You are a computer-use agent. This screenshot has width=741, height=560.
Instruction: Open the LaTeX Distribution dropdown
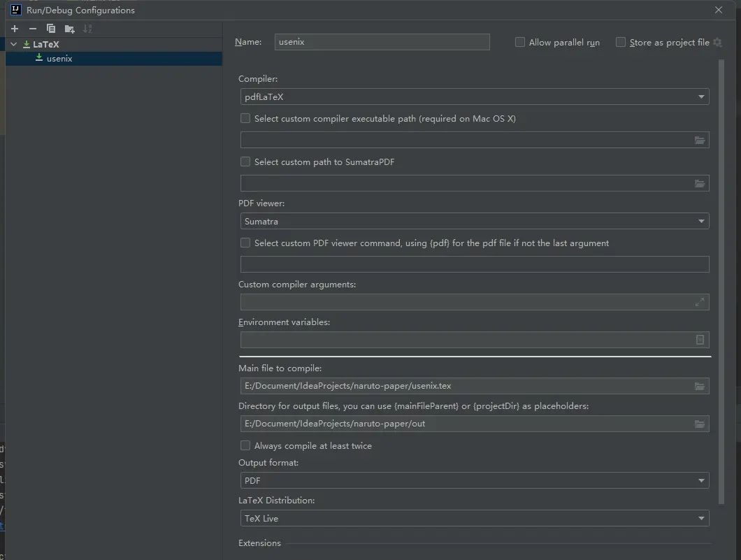point(700,518)
